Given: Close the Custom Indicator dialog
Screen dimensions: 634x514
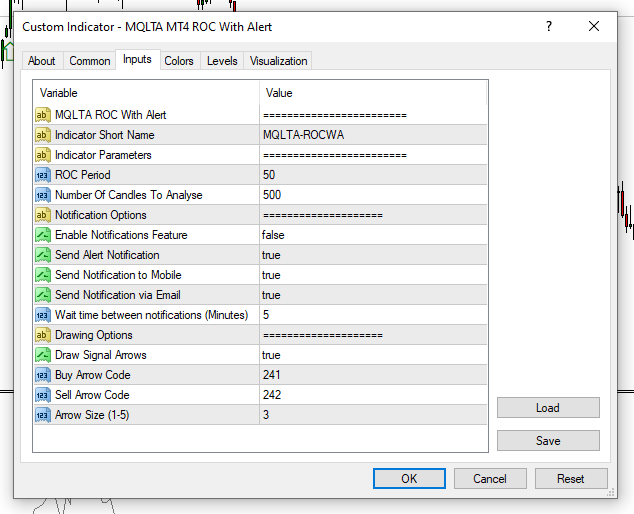Looking at the screenshot, I should [x=594, y=26].
